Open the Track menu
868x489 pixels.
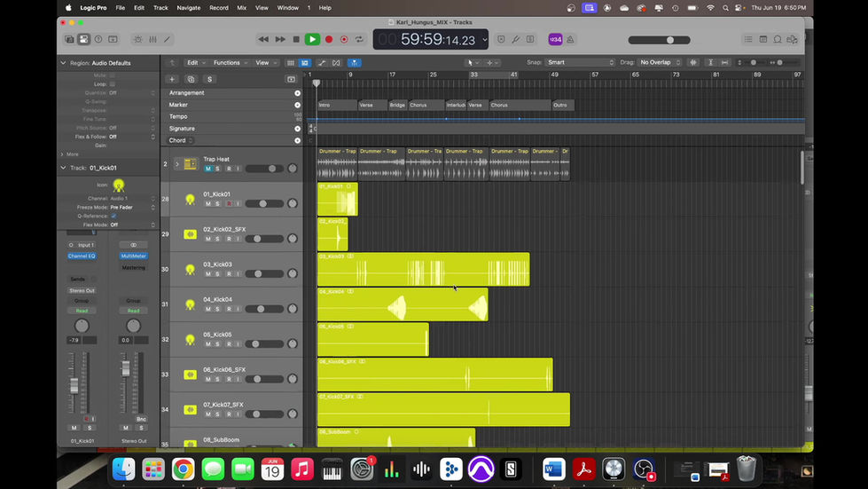(160, 8)
